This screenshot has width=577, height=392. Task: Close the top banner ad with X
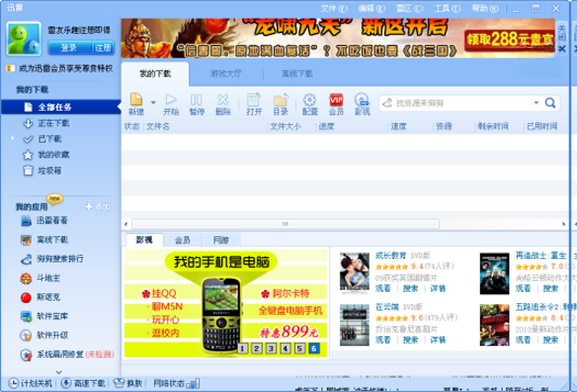562,49
